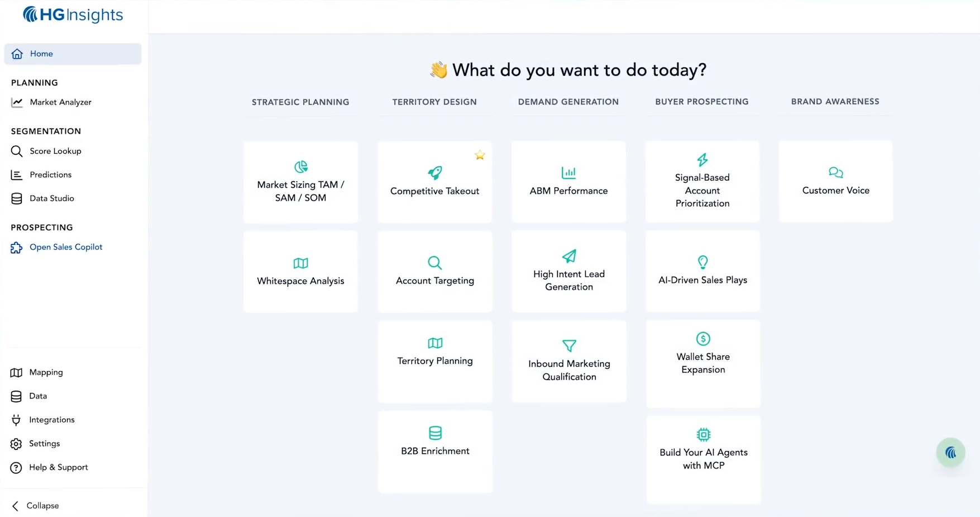This screenshot has width=980, height=517.
Task: Go to Home in the sidebar
Action: coord(73,54)
